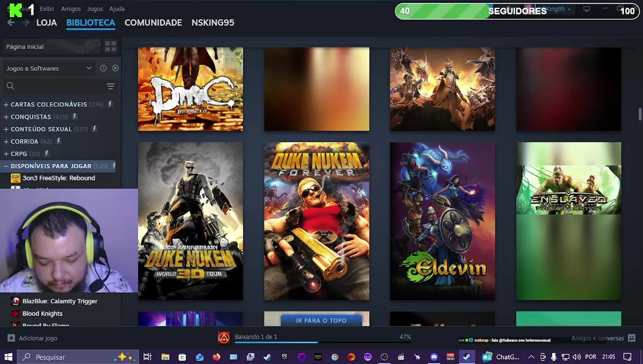643x364 pixels.
Task: Open the ChatG... taskbar window
Action: point(501,357)
